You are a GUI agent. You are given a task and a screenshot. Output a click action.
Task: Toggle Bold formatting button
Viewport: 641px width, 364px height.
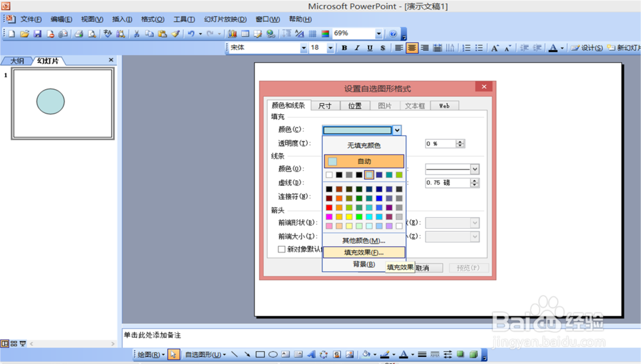(344, 48)
